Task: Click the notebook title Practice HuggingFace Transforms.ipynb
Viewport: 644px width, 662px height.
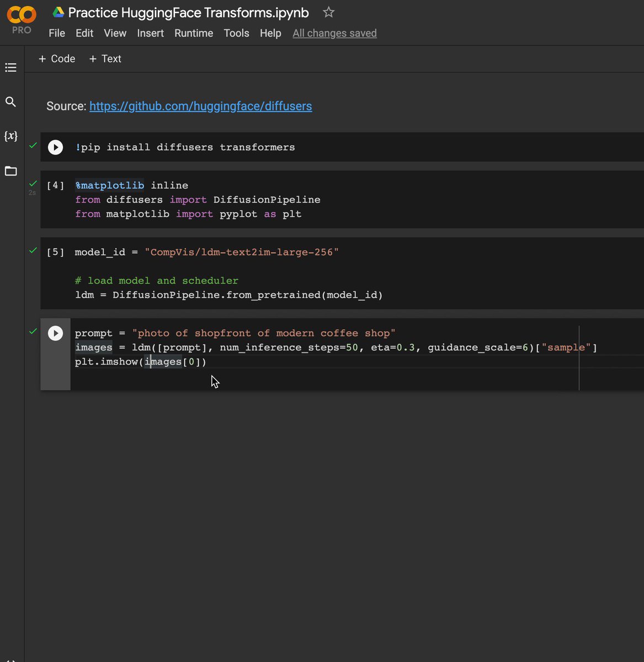Action: point(188,12)
